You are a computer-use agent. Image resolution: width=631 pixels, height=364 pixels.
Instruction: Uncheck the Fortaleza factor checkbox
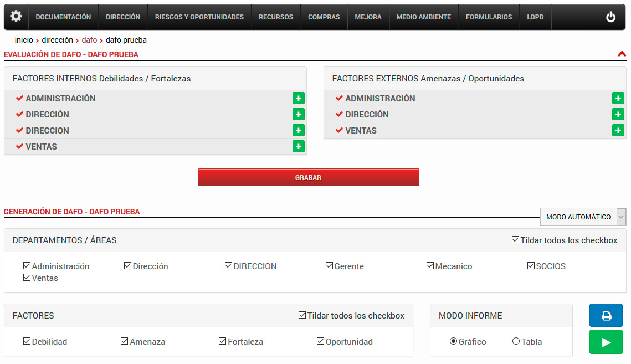click(222, 341)
